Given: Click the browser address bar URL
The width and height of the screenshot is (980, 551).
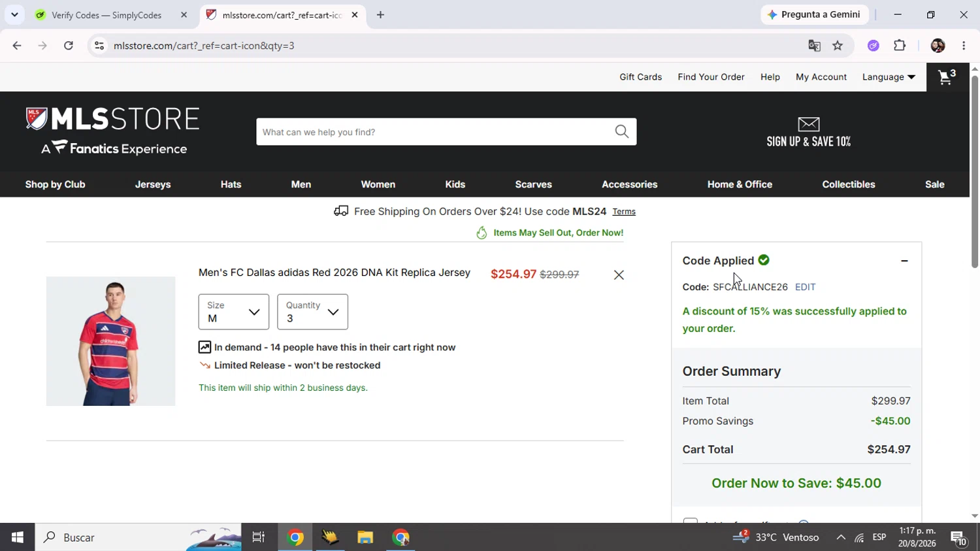Looking at the screenshot, I should [x=204, y=46].
